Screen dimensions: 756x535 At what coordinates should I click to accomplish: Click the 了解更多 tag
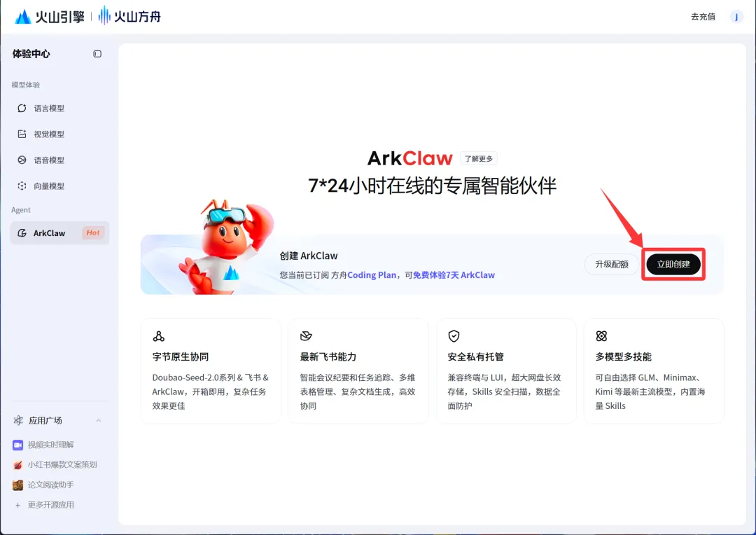[x=478, y=159]
